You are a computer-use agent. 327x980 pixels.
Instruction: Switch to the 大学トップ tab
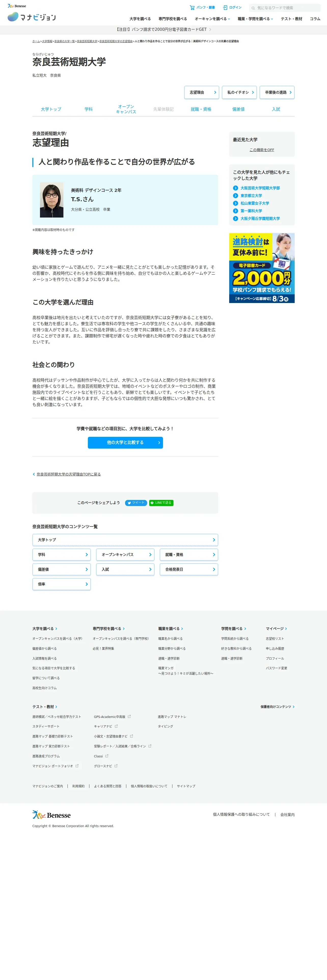(51, 109)
